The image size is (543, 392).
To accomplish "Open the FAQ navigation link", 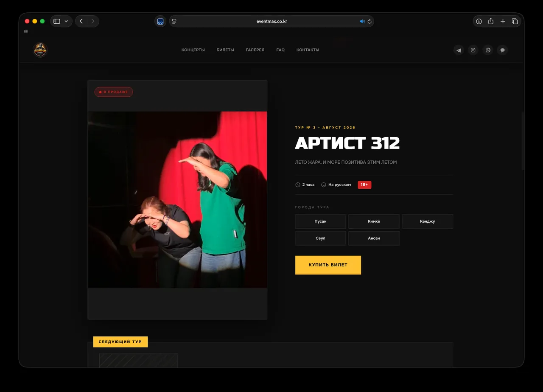I will [x=280, y=50].
